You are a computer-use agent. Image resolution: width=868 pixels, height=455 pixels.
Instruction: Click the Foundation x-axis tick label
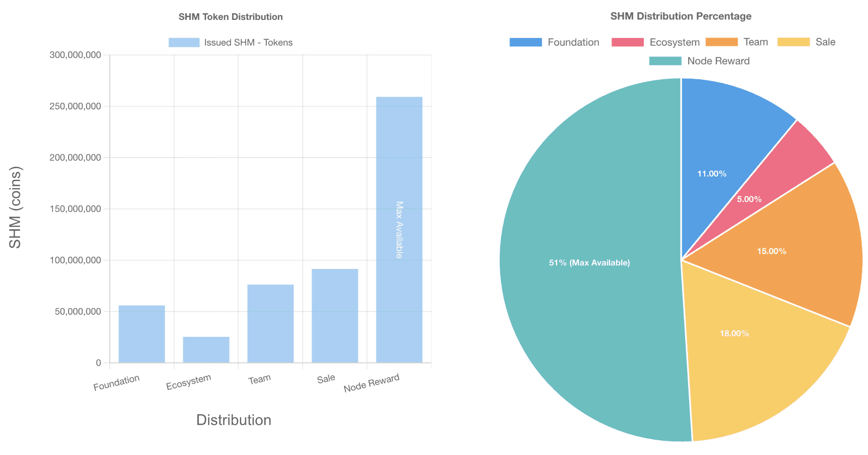116,383
